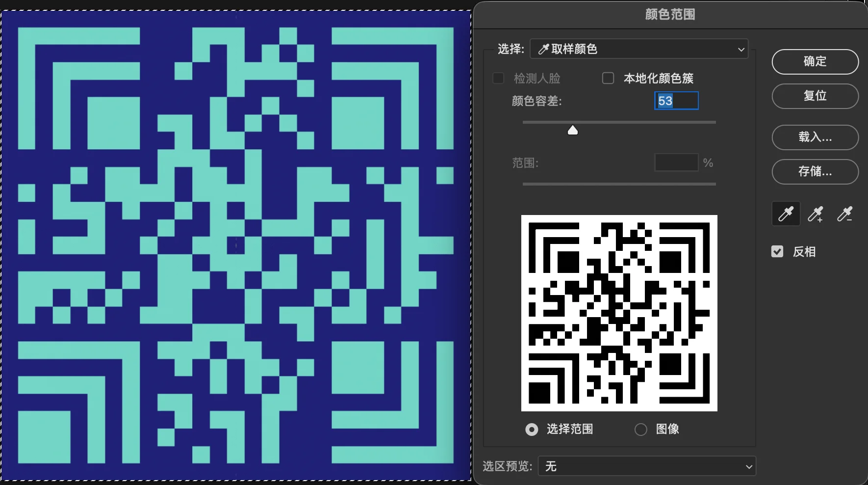Click the 颜色容差 slider handle

coord(572,130)
